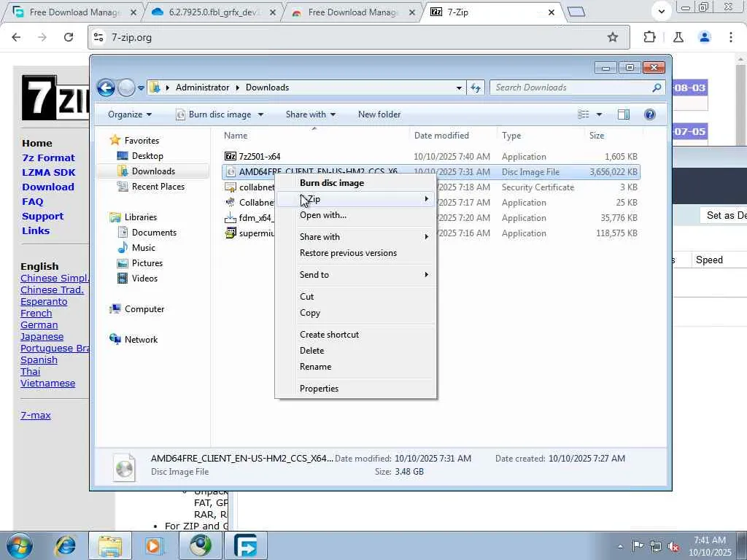Open the Share with toolbar dropdown
This screenshot has width=747, height=560.
coord(311,114)
